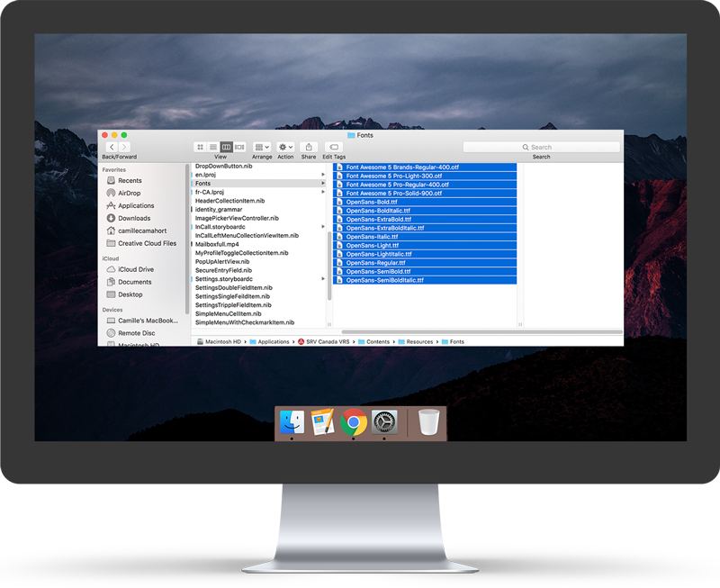Screen dimensions: 720x588
Task: Open System Preferences from the dock
Action: [x=384, y=422]
